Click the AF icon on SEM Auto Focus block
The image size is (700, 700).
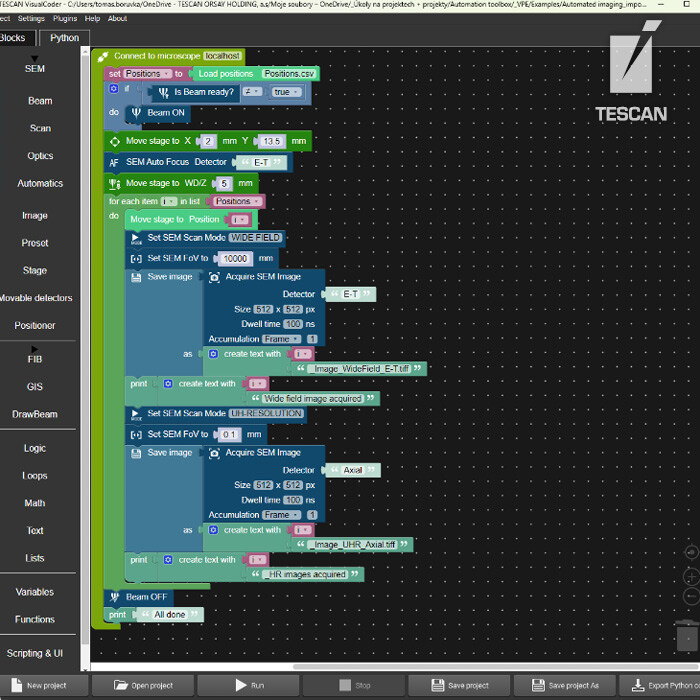114,162
